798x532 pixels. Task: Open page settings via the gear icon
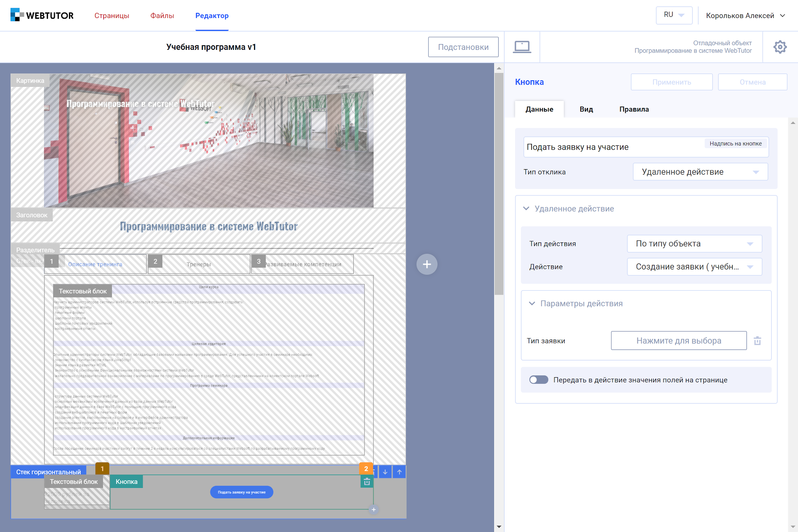(x=780, y=47)
